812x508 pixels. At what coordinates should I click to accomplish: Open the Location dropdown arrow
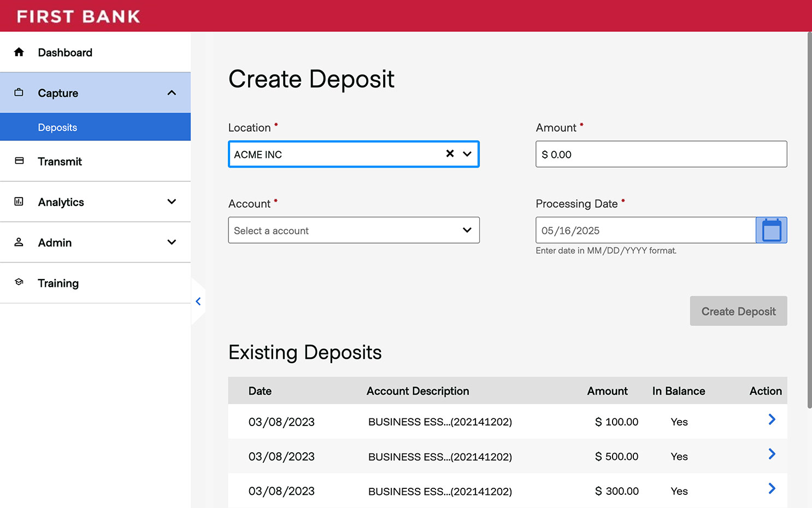(x=467, y=154)
